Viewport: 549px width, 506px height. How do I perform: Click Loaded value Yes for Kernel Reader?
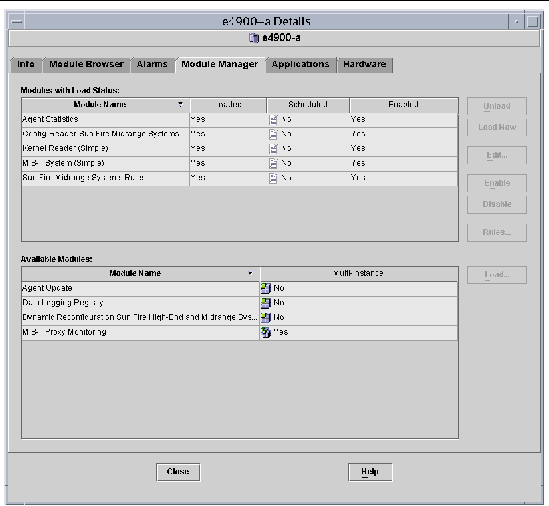(198, 148)
